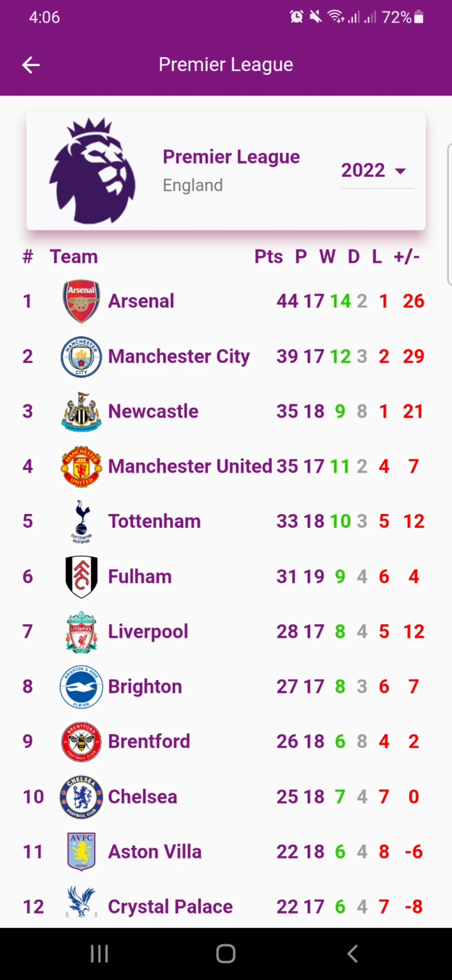The width and height of the screenshot is (452, 980).
Task: Open Crystal Palace team entry
Action: pos(226,907)
